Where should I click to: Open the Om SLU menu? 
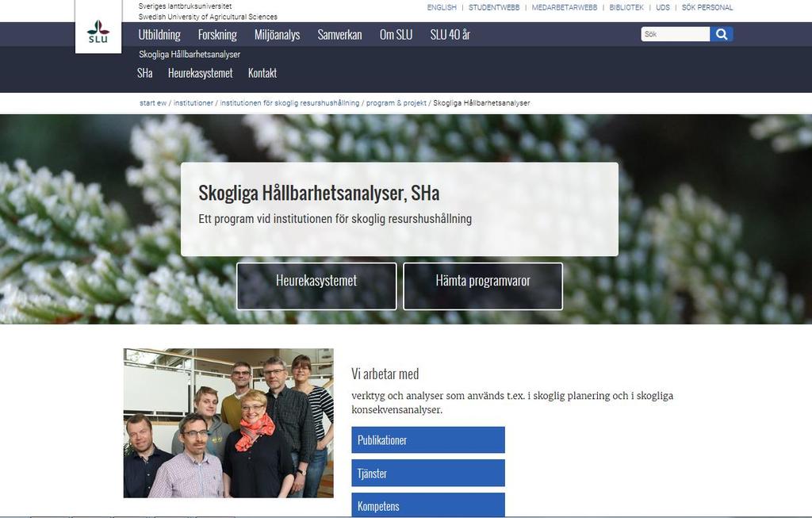tap(396, 35)
